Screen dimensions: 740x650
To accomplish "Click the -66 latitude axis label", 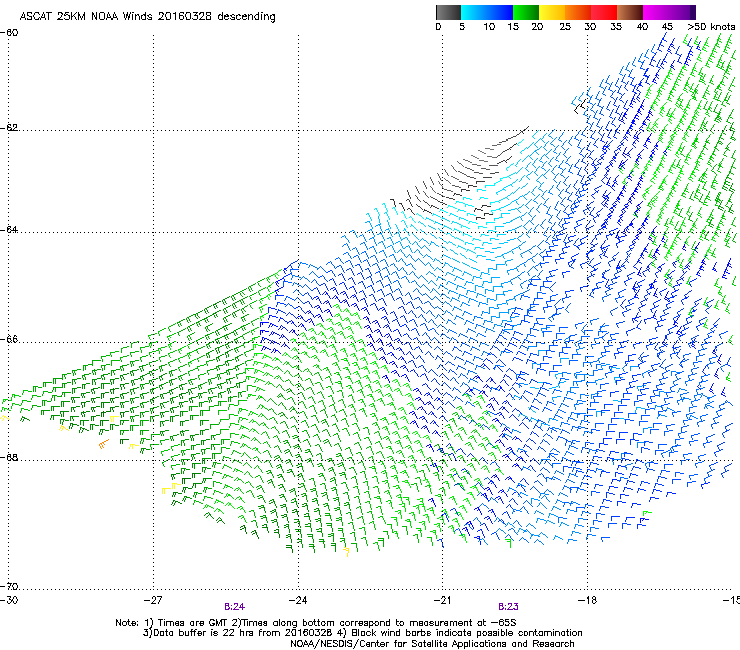I will tap(9, 339).
